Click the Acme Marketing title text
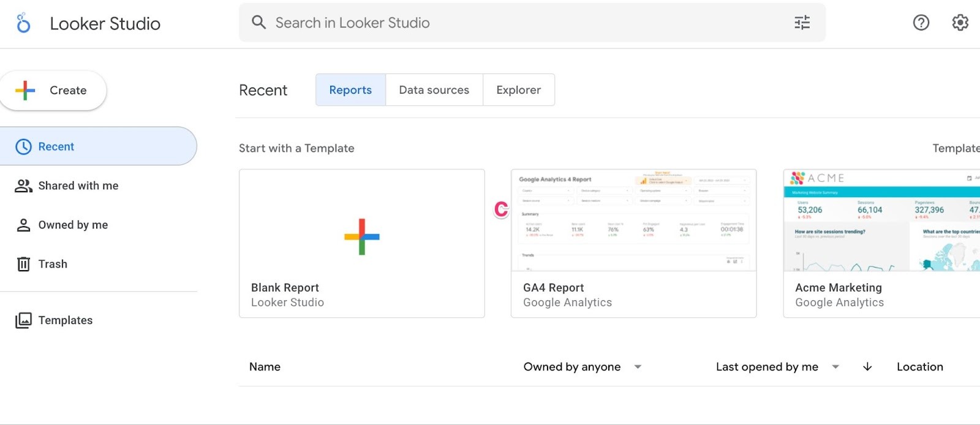This screenshot has height=425, width=980. coord(839,288)
